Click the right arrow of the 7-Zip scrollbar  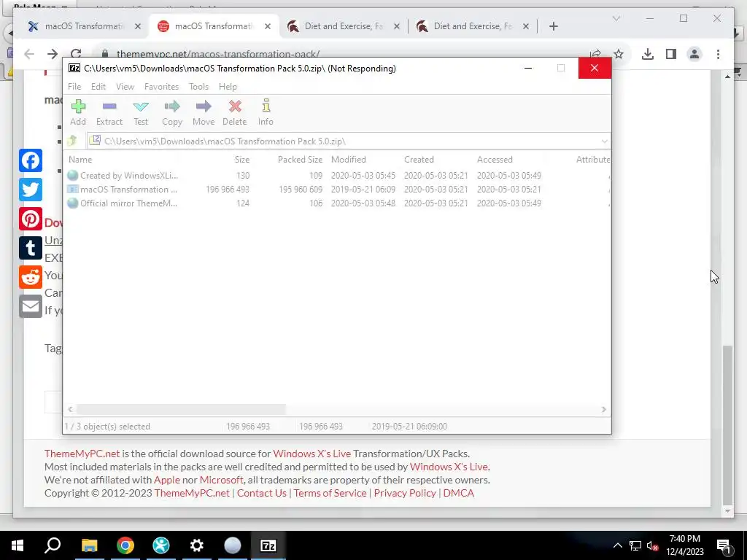point(603,410)
